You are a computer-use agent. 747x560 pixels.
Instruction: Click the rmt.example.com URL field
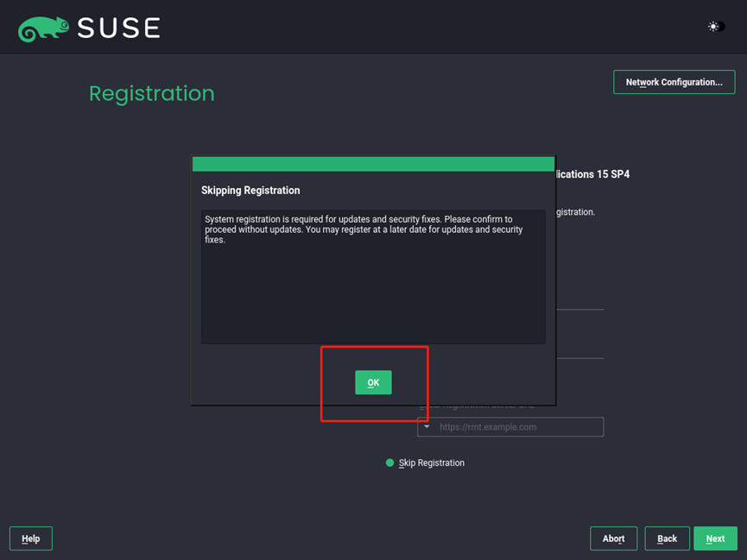[510, 426]
